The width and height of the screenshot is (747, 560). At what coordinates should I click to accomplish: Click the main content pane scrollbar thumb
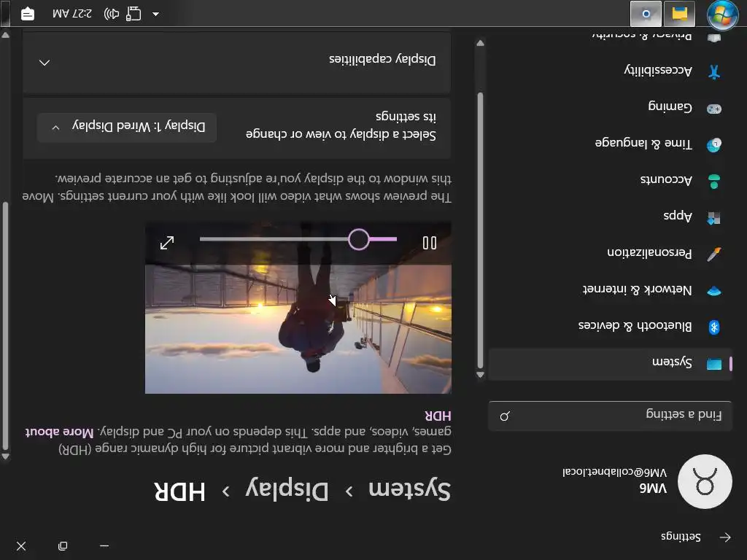coord(5,326)
